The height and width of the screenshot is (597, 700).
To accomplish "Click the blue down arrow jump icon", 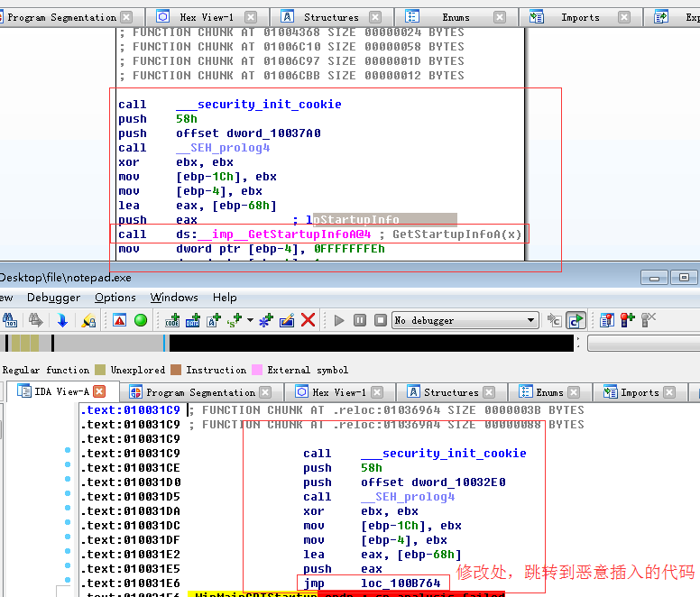I will pos(62,320).
